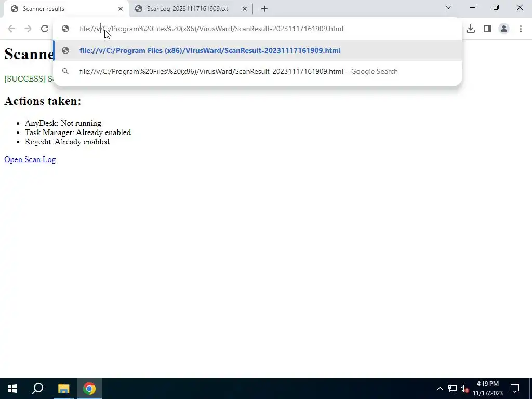Restore down the Chrome window

pyautogui.click(x=496, y=7)
